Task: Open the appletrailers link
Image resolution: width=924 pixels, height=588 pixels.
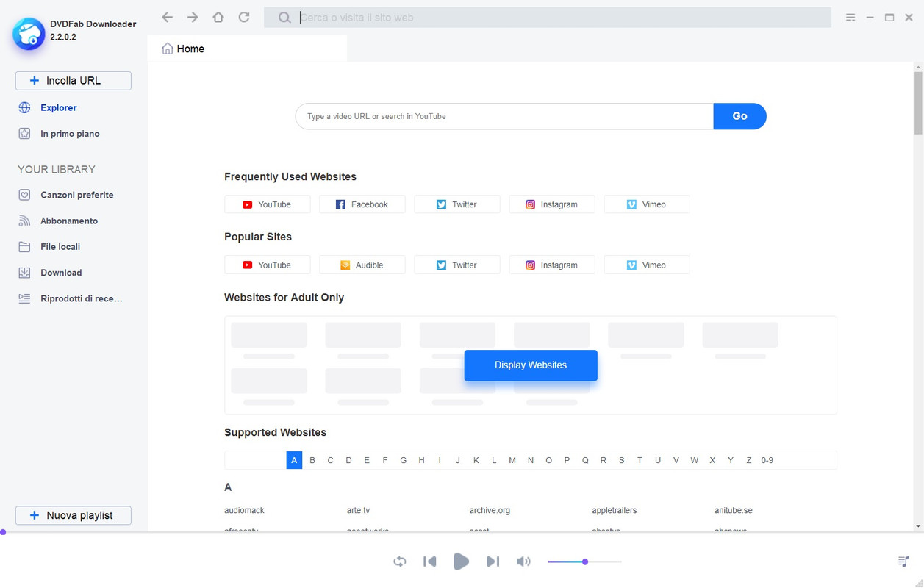Action: pos(615,510)
